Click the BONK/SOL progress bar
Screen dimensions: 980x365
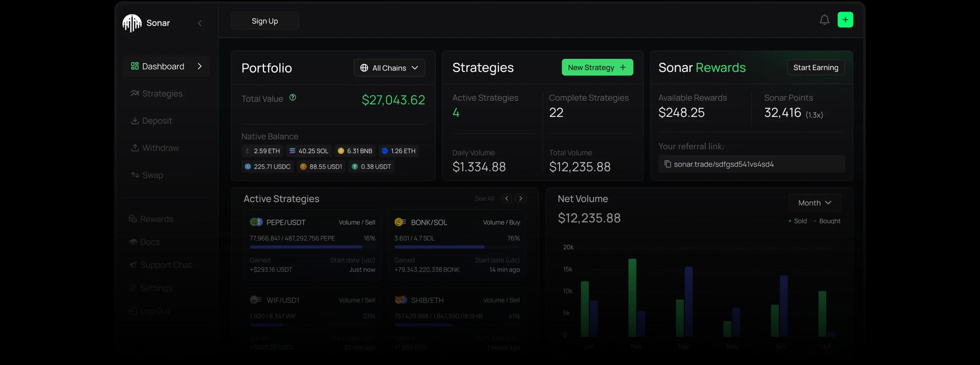click(x=457, y=247)
